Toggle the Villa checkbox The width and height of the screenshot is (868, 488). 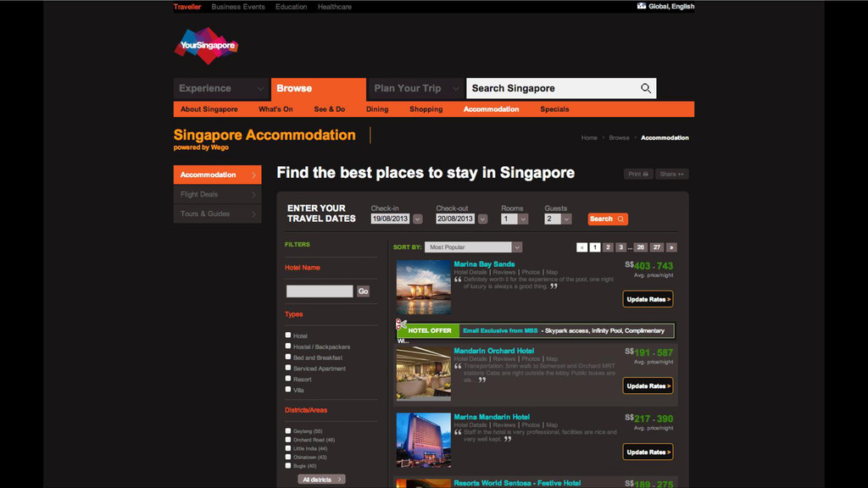point(288,389)
